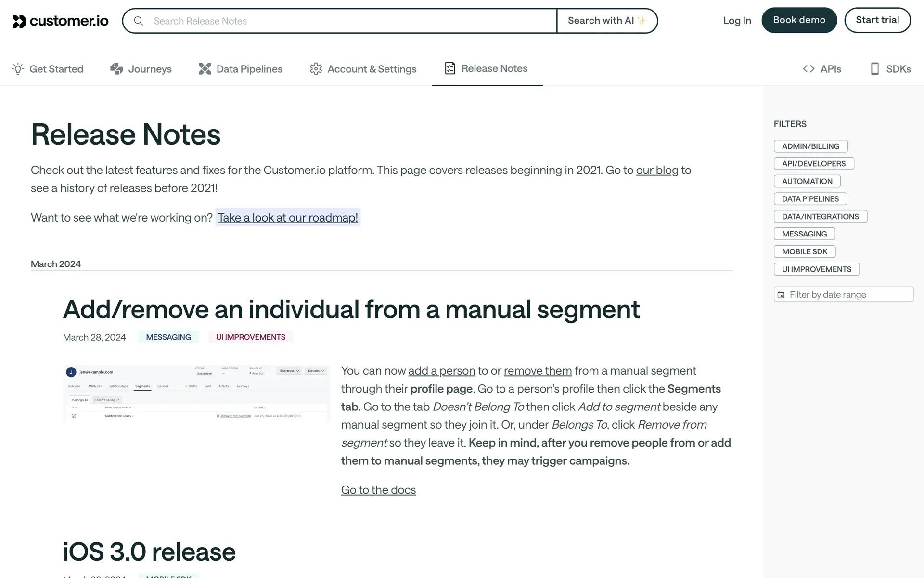Enable the AUTOMATION filter tag
Screen dimensions: 924x578
click(807, 181)
